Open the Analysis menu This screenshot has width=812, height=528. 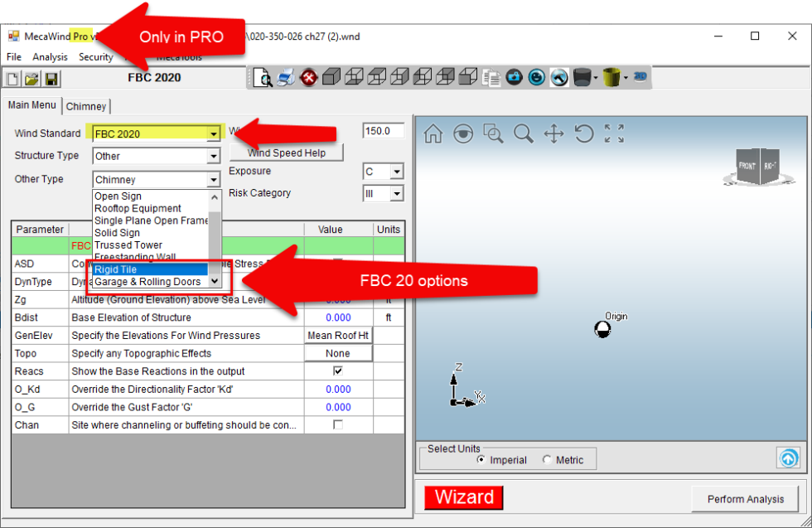50,57
